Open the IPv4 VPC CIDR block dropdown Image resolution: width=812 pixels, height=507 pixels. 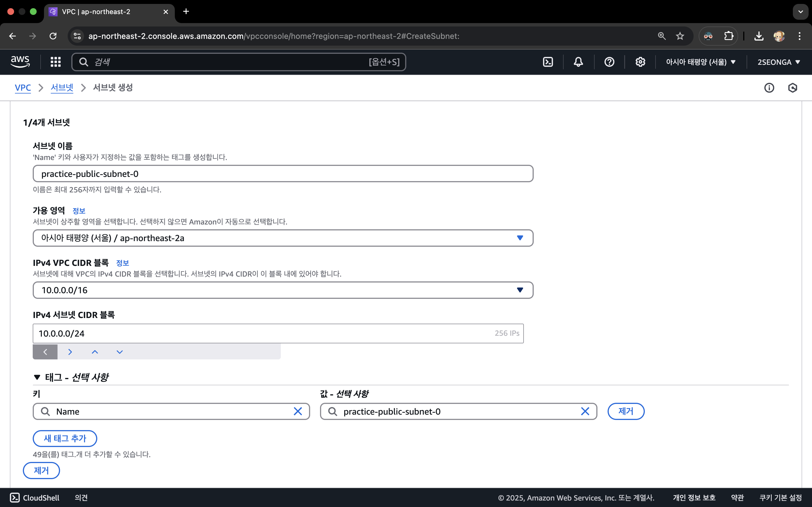283,290
